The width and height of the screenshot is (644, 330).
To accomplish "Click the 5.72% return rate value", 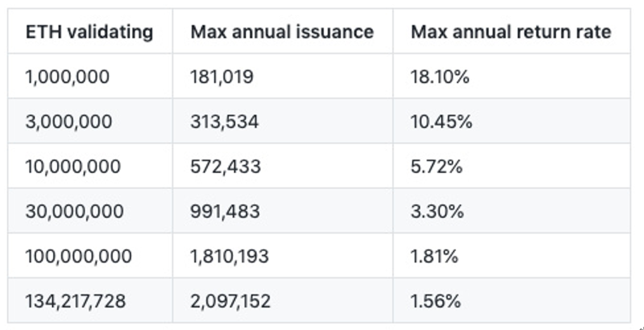I will tap(436, 167).
